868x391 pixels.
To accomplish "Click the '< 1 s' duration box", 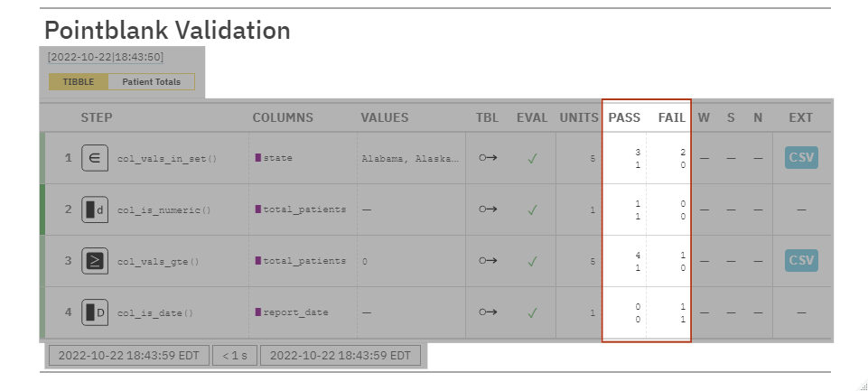I will point(236,355).
